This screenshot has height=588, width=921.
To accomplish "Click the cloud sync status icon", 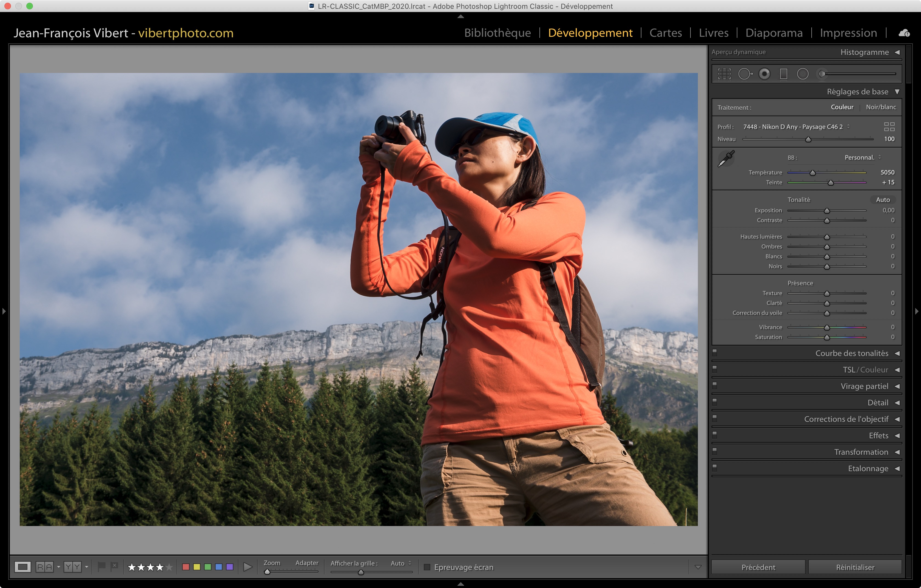I will click(904, 33).
